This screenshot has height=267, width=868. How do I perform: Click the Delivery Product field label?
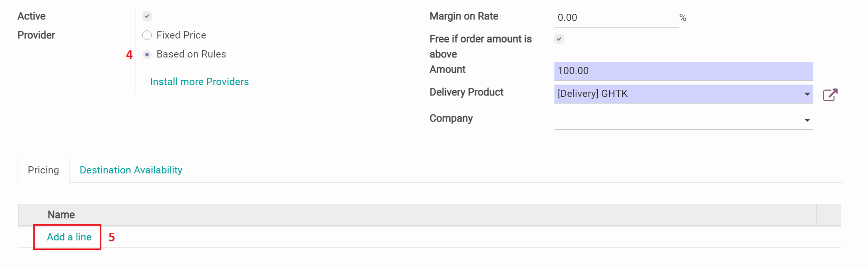pos(466,92)
